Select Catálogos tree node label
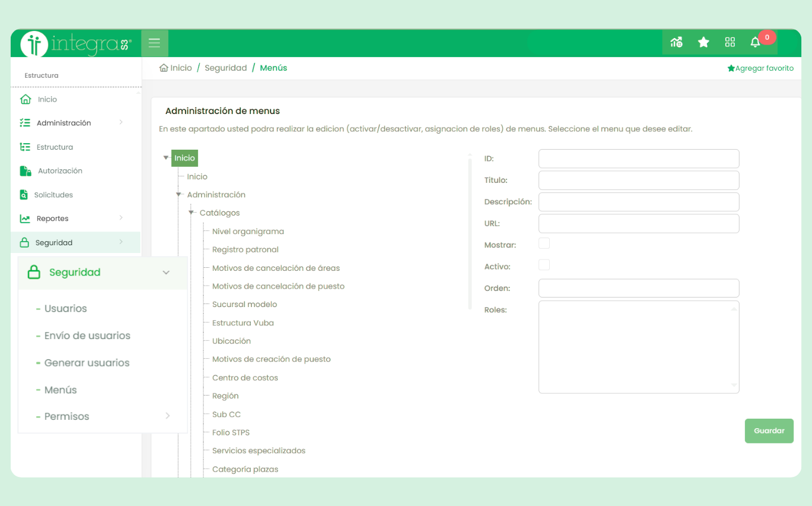This screenshot has width=812, height=506. 220,213
